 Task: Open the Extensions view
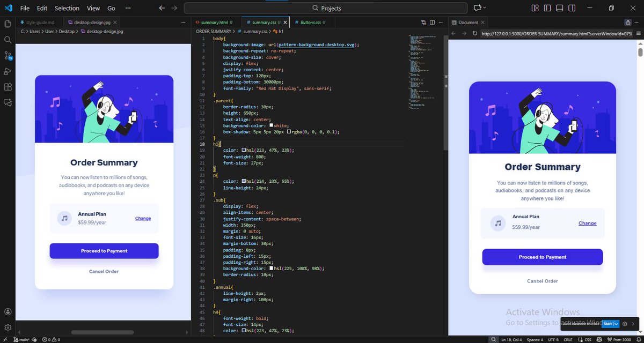coord(8,87)
